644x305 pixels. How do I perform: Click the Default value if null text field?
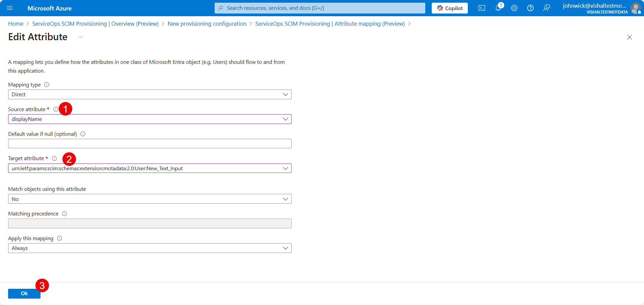tap(150, 144)
